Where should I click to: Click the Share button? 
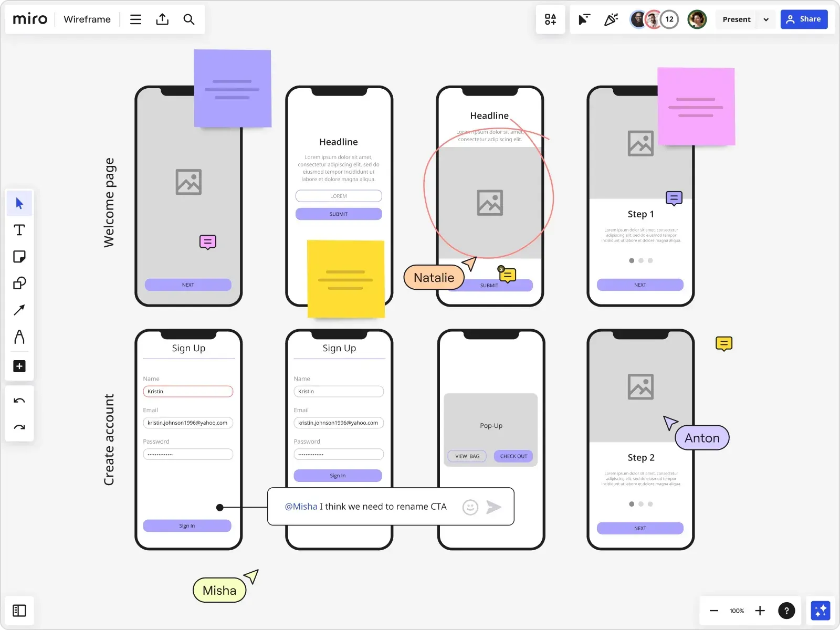804,19
